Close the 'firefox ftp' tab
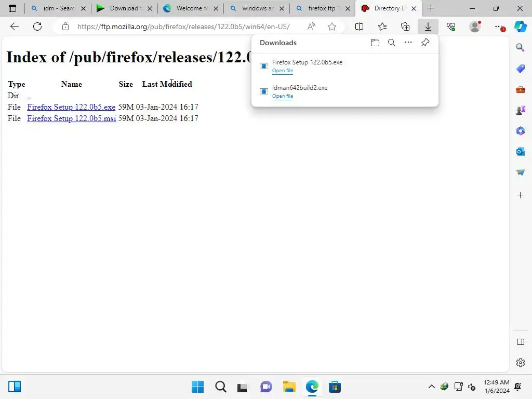The width and height of the screenshot is (532, 399). [x=348, y=8]
